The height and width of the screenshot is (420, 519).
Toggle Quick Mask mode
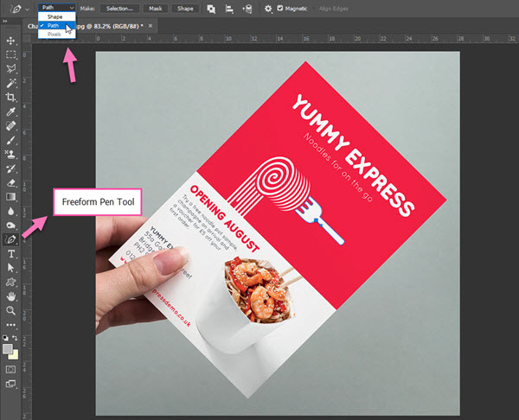coord(10,369)
